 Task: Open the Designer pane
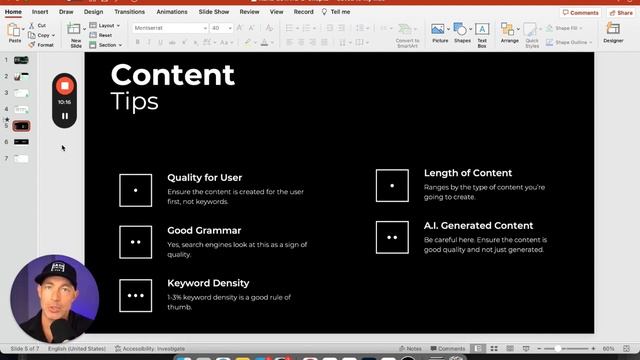point(613,33)
